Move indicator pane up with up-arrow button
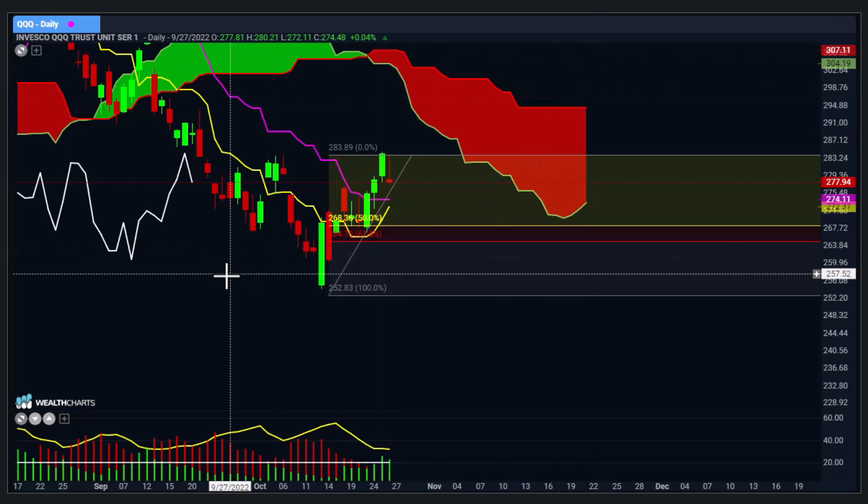This screenshot has height=504, width=868. click(x=49, y=419)
